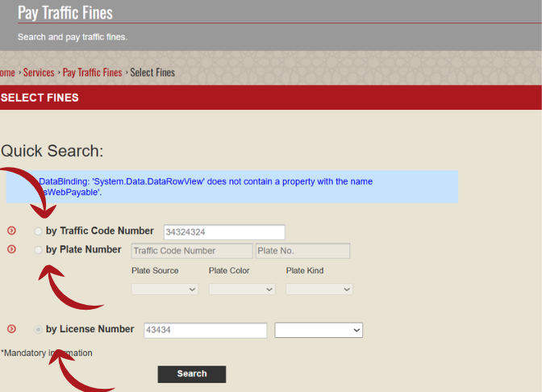
Task: Click Select Fines in the breadcrumb
Action: (152, 73)
